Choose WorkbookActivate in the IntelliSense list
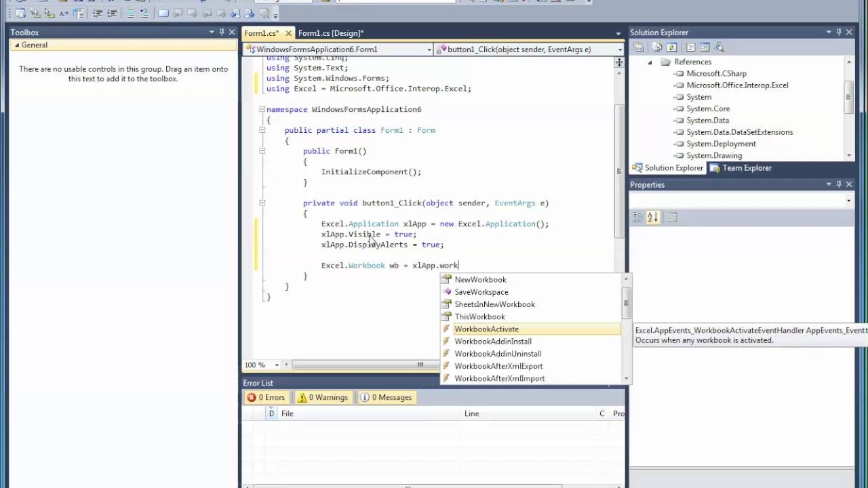 [530, 329]
